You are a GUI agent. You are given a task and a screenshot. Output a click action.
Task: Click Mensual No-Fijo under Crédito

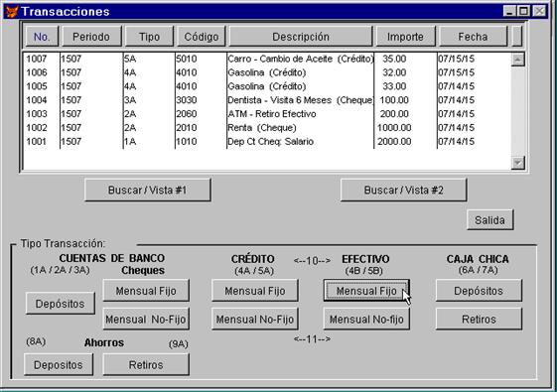255,320
